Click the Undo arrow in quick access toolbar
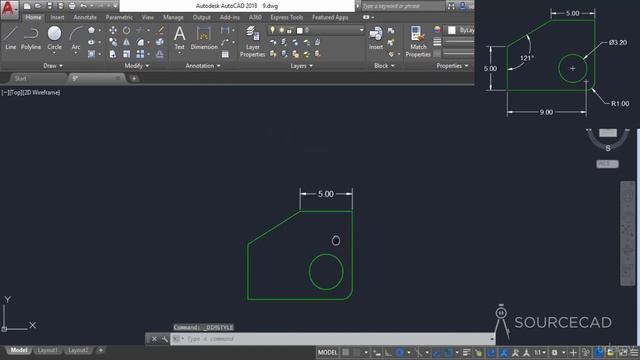Screen dimensions: 640x360 point(84,6)
